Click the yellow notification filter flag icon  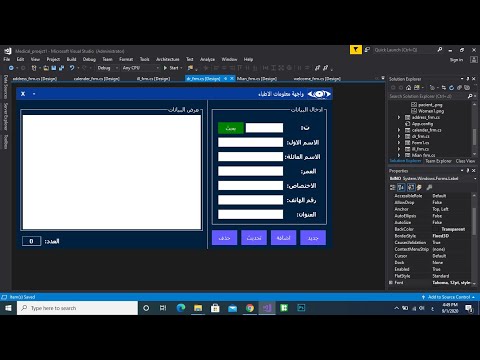(x=356, y=50)
